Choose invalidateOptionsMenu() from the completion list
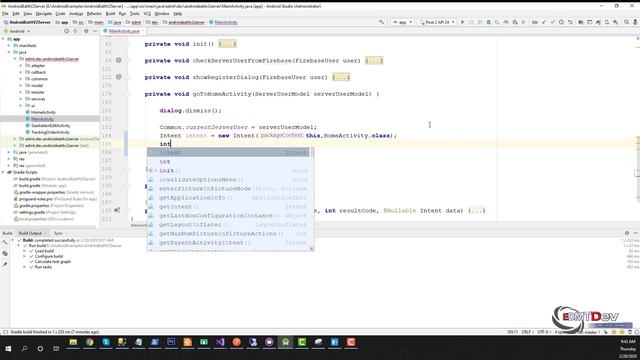Viewport: 640px width, 360px height. tap(228, 180)
